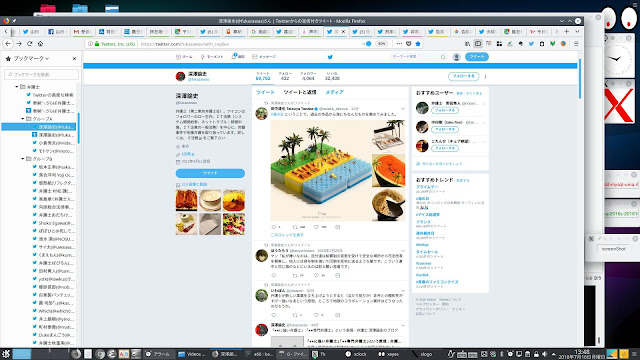Click the ブックマークを検索 search field
Viewport: 640px width, 360px height.
pos(42,74)
